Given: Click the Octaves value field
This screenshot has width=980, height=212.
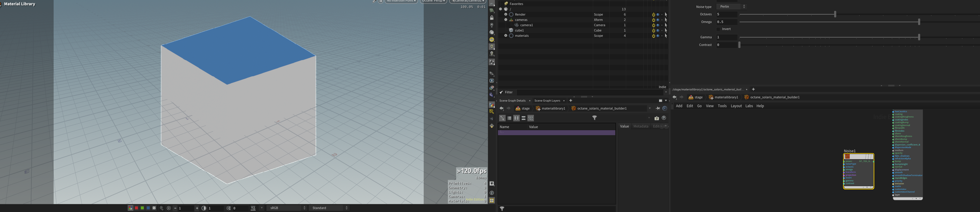Looking at the screenshot, I should (x=727, y=14).
